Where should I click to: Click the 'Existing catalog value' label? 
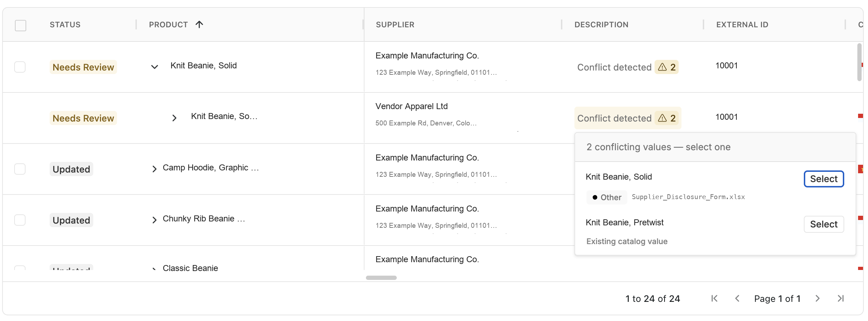(627, 241)
